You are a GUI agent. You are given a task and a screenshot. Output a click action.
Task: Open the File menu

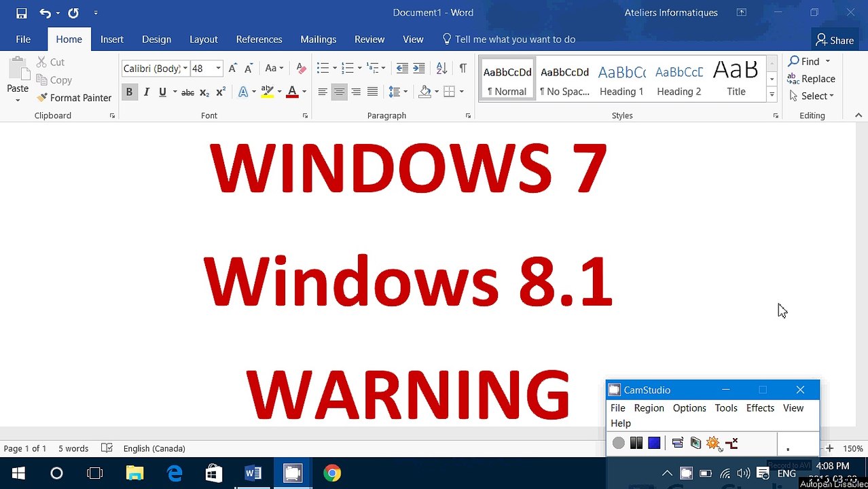coord(23,39)
